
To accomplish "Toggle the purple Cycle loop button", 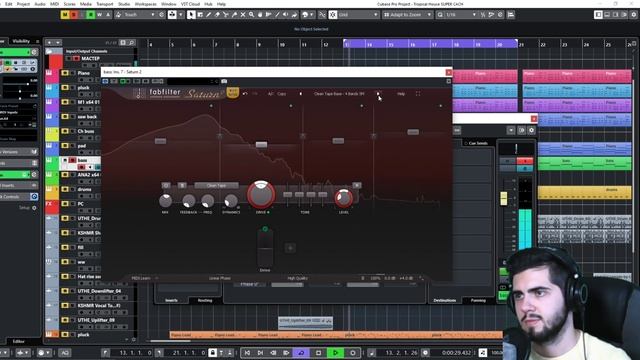I will 301,353.
